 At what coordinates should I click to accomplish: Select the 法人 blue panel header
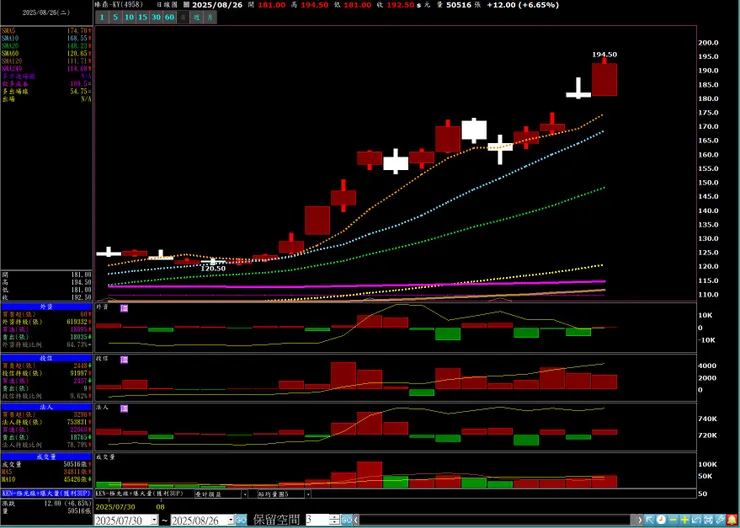46,407
